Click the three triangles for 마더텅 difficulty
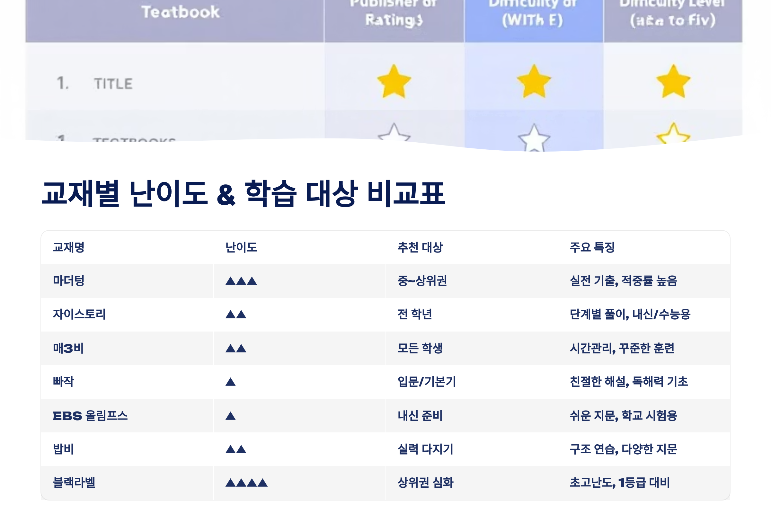 tap(241, 281)
